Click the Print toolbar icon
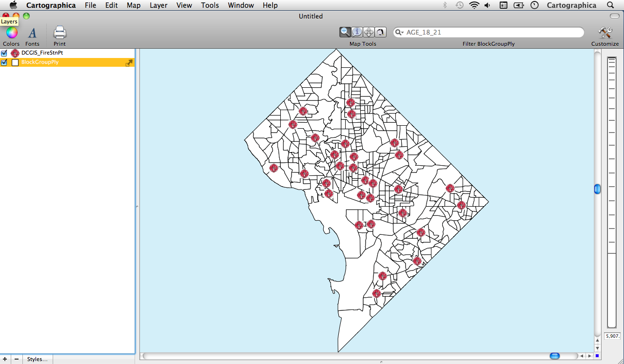 point(59,33)
